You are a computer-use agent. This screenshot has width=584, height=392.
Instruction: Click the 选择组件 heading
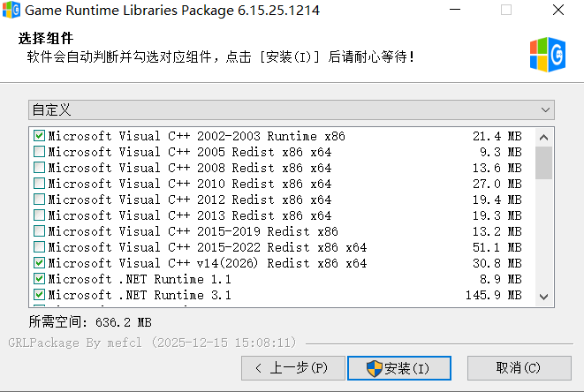pyautogui.click(x=46, y=38)
